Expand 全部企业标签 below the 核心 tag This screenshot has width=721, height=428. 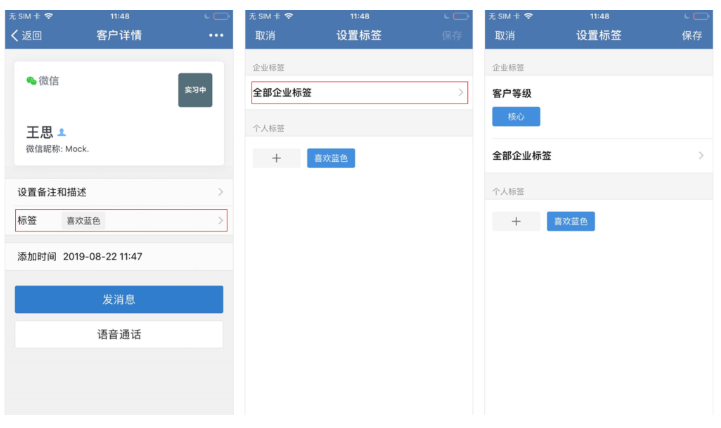pos(599,156)
